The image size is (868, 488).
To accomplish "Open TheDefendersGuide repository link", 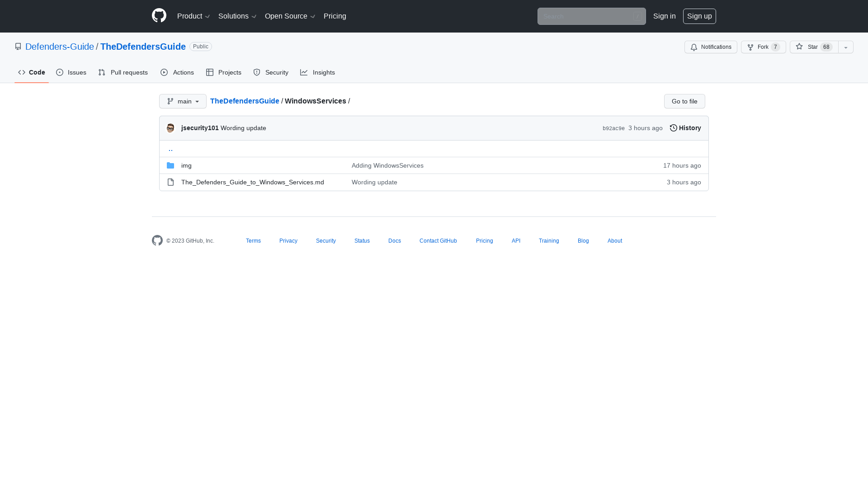I will pyautogui.click(x=143, y=47).
